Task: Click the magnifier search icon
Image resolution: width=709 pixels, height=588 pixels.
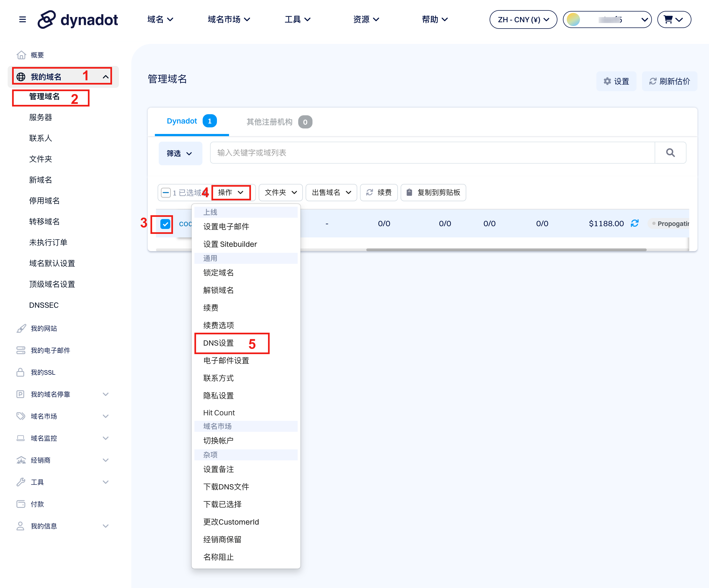Action: point(670,153)
